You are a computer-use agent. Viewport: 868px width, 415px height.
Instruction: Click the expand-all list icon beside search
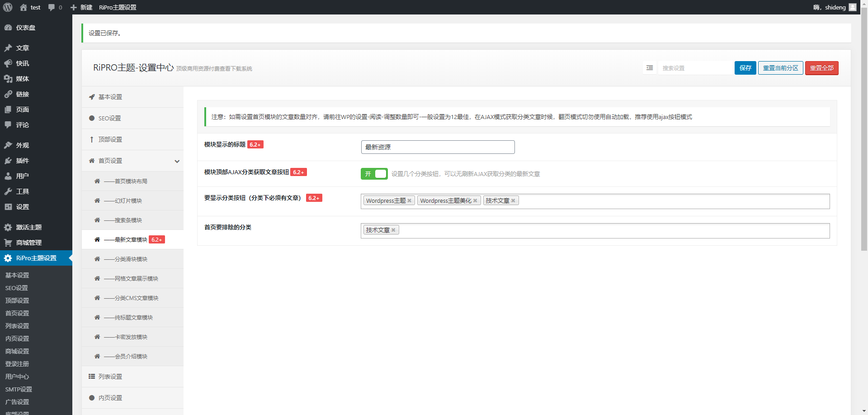650,68
